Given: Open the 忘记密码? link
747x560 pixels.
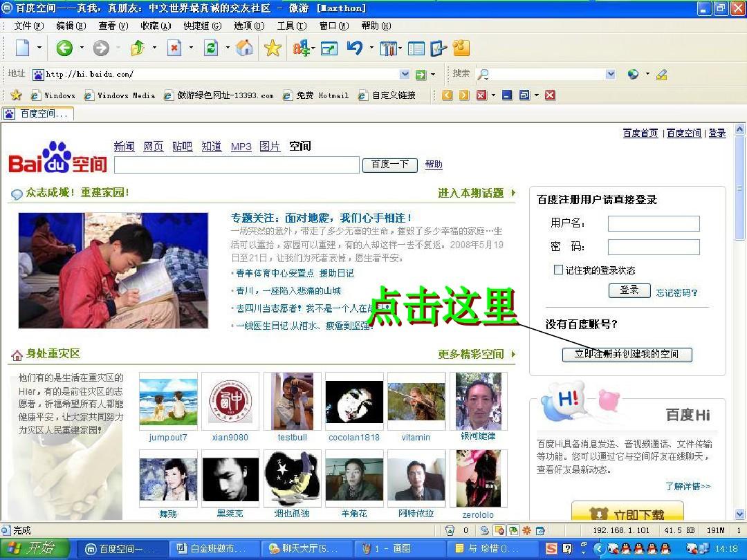Looking at the screenshot, I should pos(676,292).
